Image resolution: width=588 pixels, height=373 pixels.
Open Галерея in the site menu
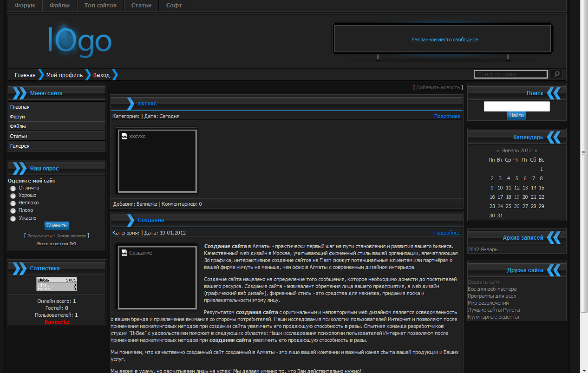point(20,146)
